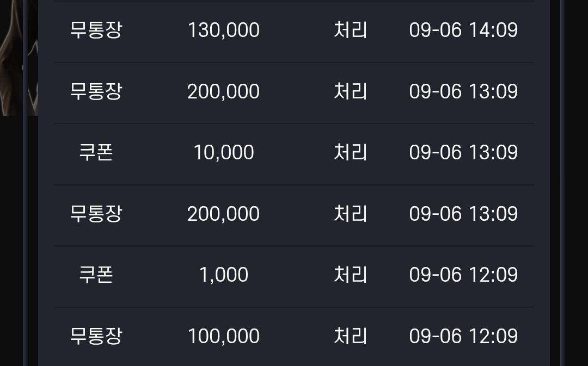Click the 무통장 label in the 100,000 row
The height and width of the screenshot is (366, 588).
coord(96,336)
